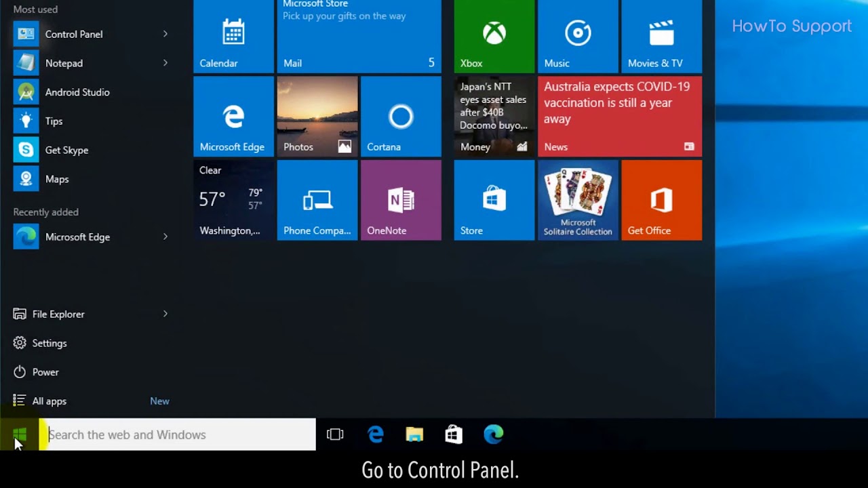
Task: Click the Get Office tile
Action: pos(662,200)
